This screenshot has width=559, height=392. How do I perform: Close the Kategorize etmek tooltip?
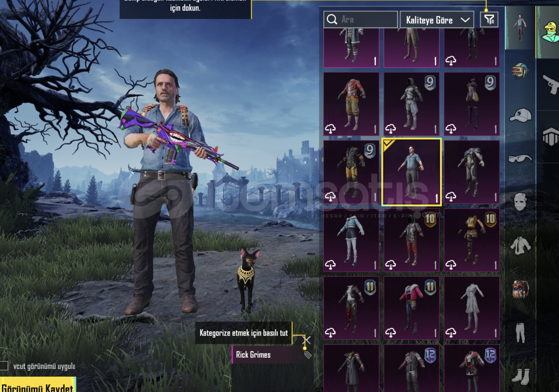307,340
